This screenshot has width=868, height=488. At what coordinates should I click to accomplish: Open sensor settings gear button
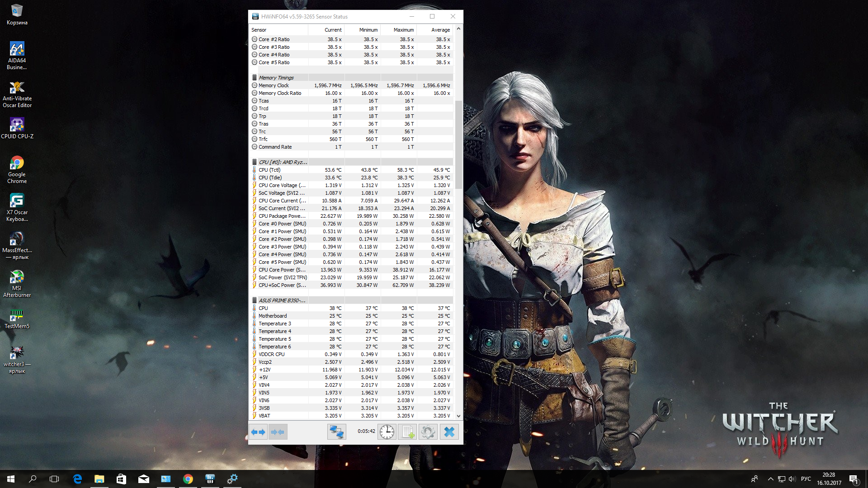[x=428, y=432]
